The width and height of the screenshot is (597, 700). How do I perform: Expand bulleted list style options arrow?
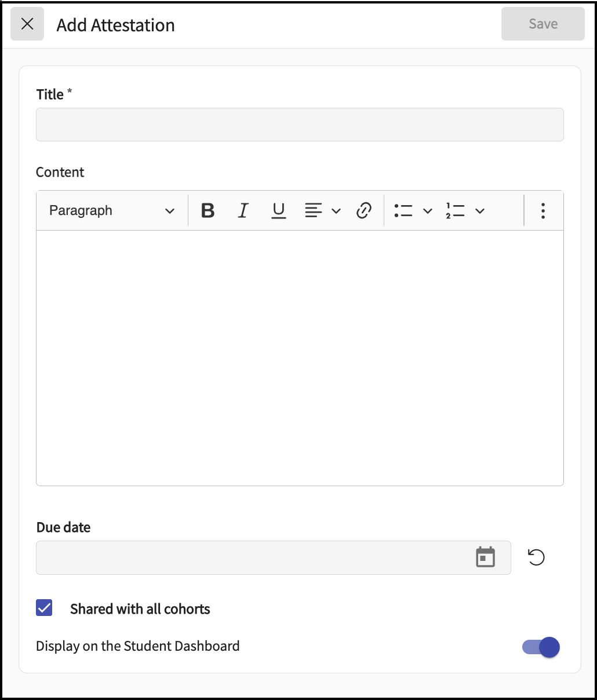point(428,211)
